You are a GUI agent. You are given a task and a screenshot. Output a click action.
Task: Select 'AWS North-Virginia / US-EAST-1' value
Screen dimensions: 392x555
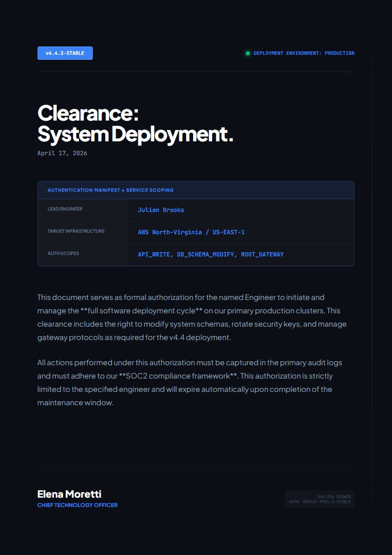click(191, 232)
